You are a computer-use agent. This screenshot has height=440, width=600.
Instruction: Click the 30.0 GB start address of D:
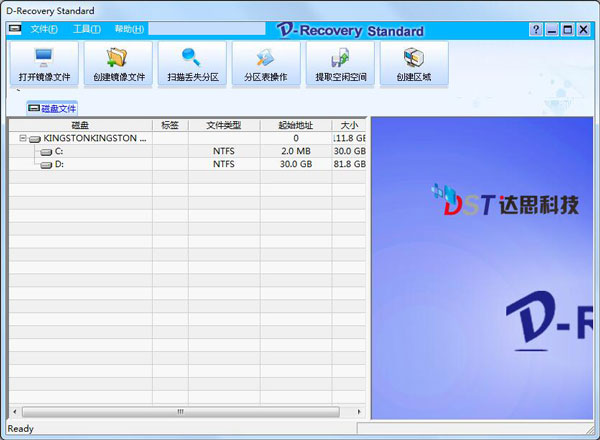[296, 164]
